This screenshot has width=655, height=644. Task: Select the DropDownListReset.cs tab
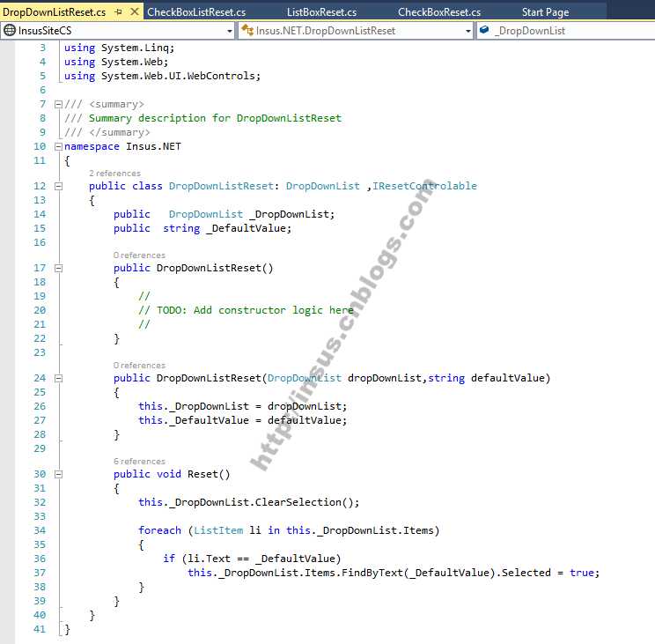[x=55, y=12]
